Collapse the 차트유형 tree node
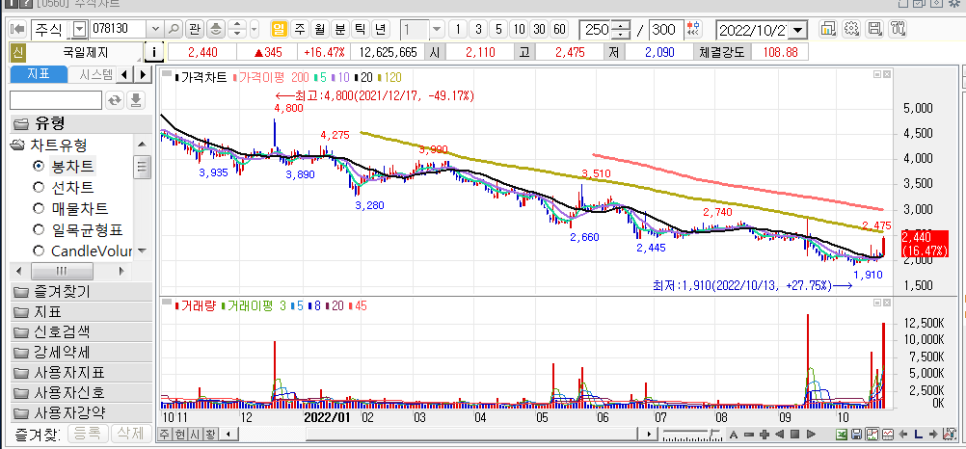Image resolution: width=966 pixels, height=449 pixels. 17,145
